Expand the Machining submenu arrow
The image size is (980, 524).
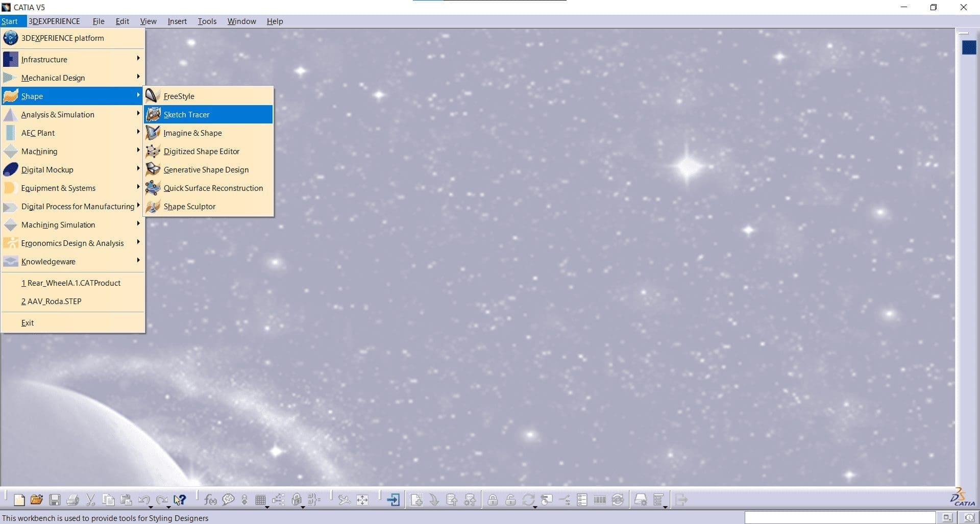(x=138, y=150)
